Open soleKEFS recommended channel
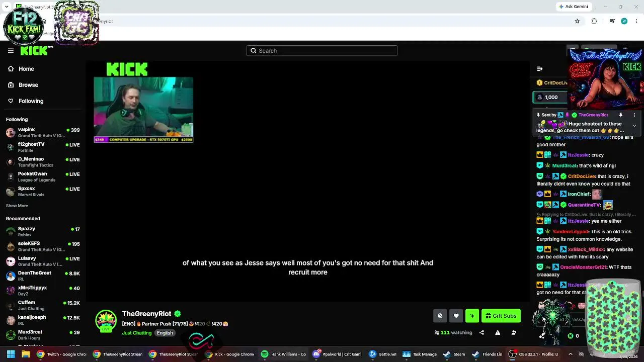The height and width of the screenshot is (362, 644). [43, 246]
